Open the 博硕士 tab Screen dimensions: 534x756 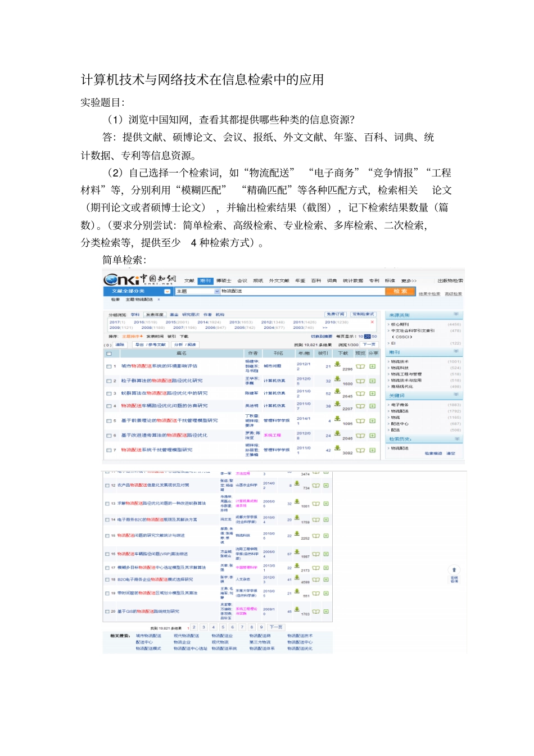[x=224, y=280]
